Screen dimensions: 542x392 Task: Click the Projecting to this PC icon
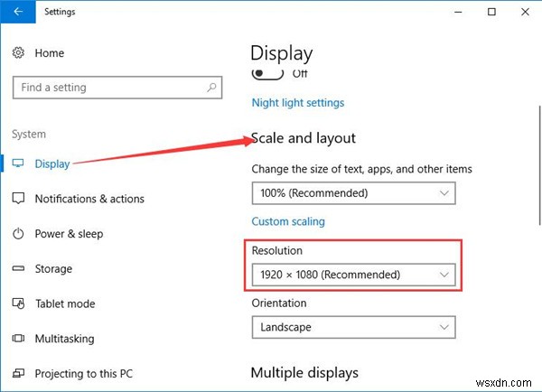click(19, 373)
